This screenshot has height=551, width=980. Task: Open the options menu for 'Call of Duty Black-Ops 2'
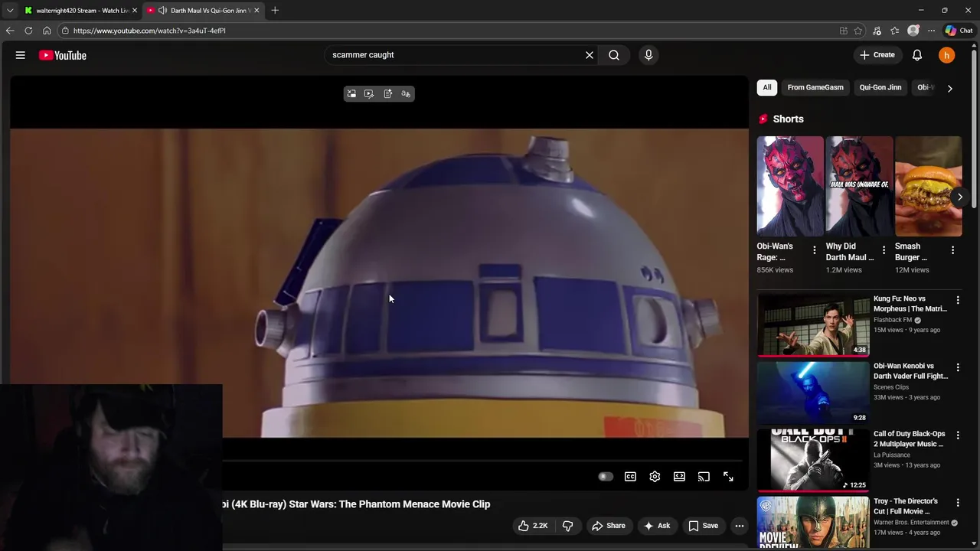pyautogui.click(x=958, y=435)
